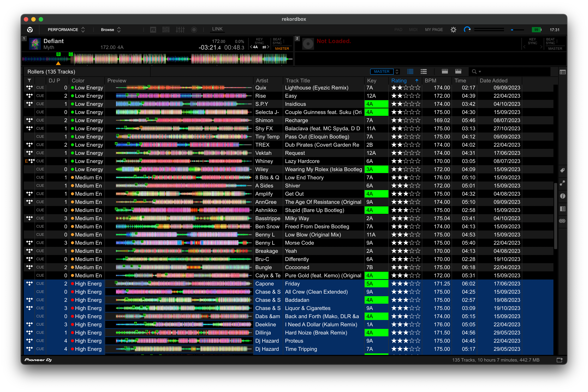Open the column grid icon beside search
The image size is (588, 392).
click(563, 72)
